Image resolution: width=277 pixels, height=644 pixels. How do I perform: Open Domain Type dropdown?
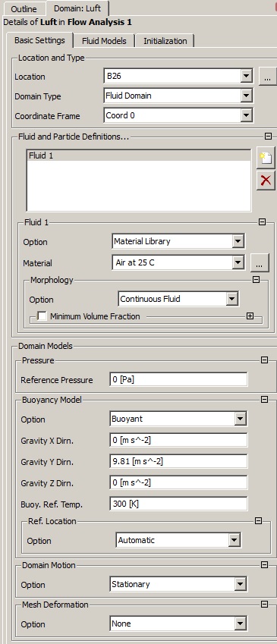178,96
